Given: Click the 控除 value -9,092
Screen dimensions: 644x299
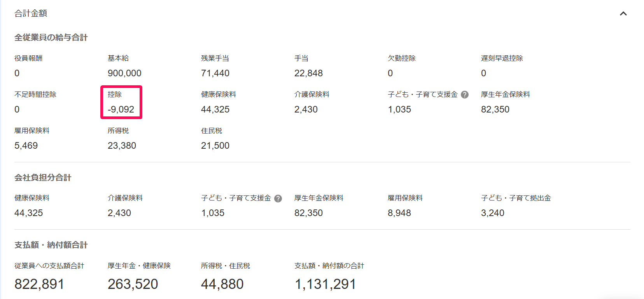Looking at the screenshot, I should coord(121,109).
